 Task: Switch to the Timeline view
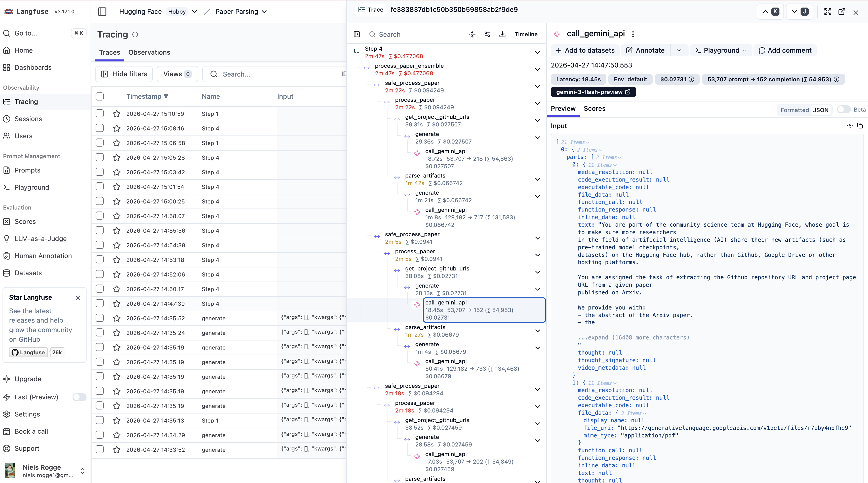pos(526,34)
